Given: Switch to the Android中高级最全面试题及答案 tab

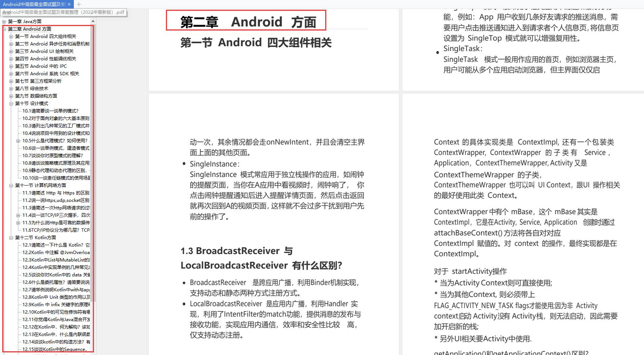Looking at the screenshot, I should point(34,4).
